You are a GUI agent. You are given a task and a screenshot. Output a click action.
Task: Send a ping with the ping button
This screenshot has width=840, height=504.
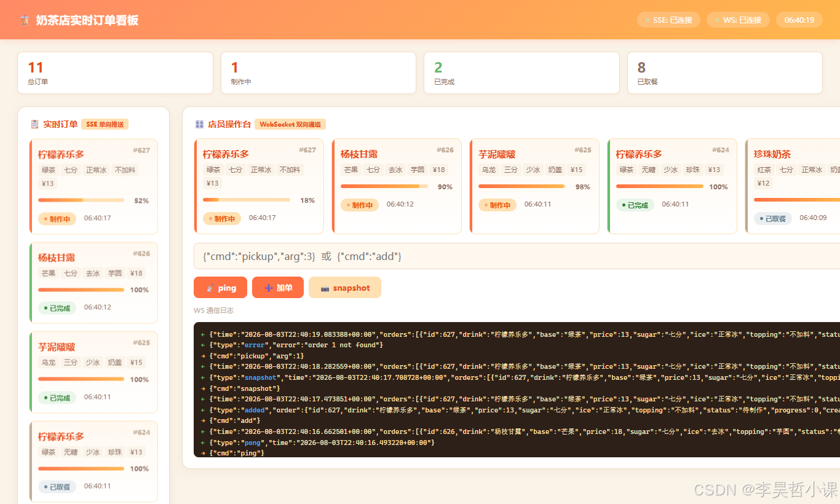[x=221, y=288]
